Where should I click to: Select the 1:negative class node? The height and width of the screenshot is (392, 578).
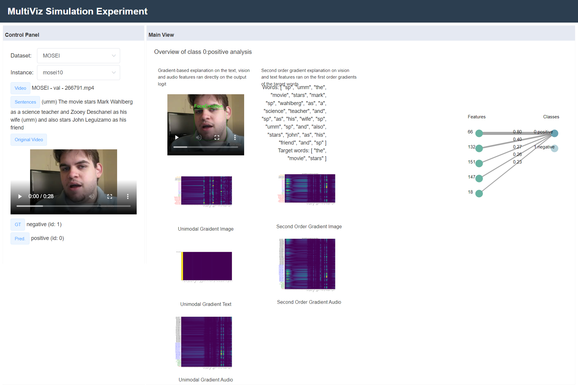(555, 148)
